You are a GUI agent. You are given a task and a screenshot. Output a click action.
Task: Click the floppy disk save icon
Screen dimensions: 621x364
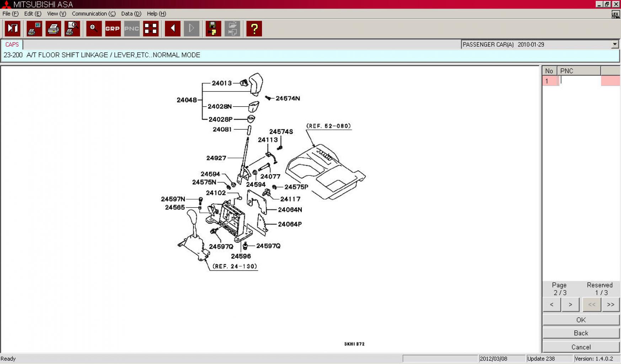[213, 28]
